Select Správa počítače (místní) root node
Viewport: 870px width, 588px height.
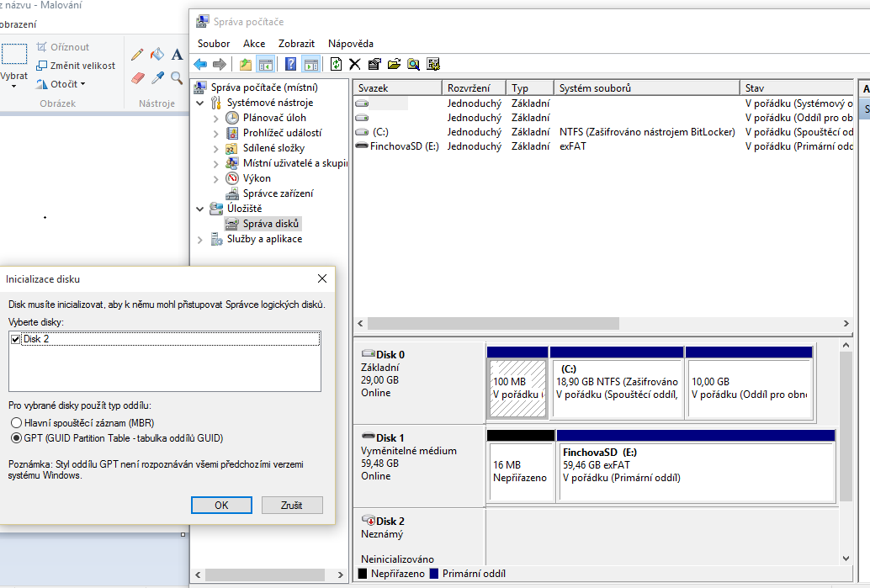tap(256, 87)
